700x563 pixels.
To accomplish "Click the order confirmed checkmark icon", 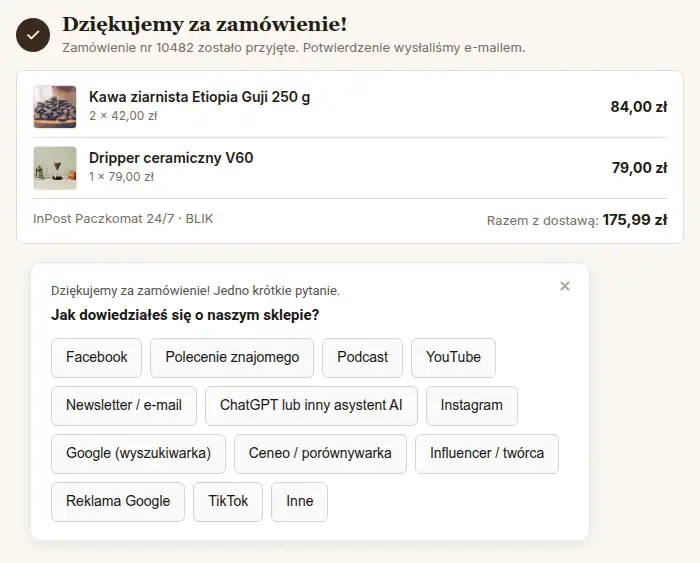I will click(x=33, y=35).
